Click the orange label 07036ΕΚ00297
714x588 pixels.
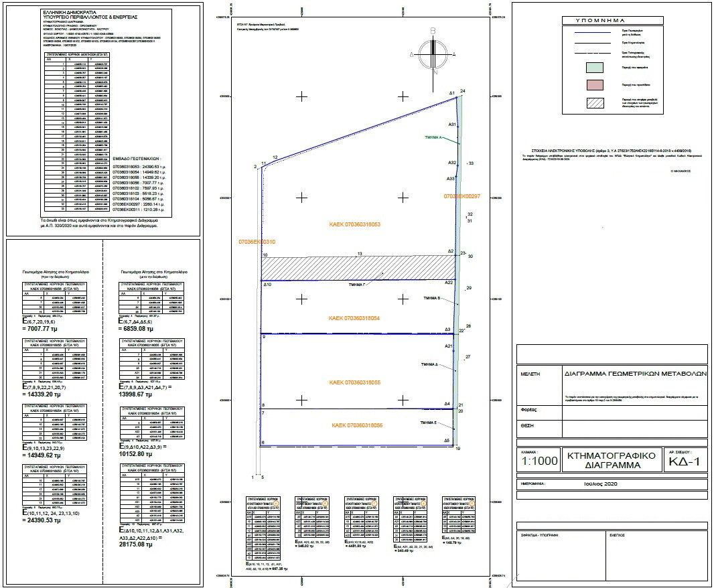(462, 196)
